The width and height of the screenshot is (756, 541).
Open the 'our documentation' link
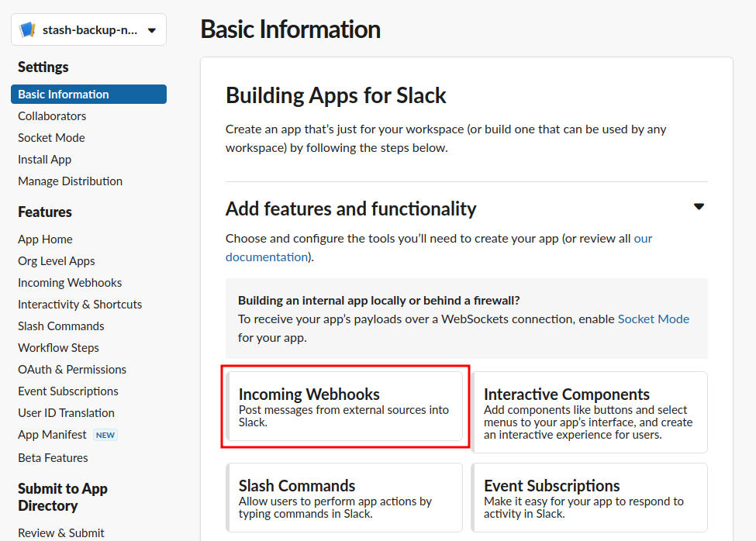click(266, 257)
